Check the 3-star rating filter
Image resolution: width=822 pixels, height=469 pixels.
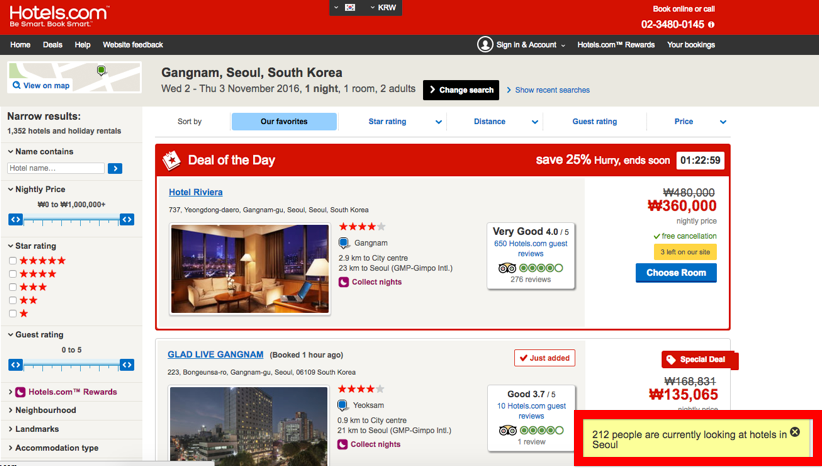[13, 287]
